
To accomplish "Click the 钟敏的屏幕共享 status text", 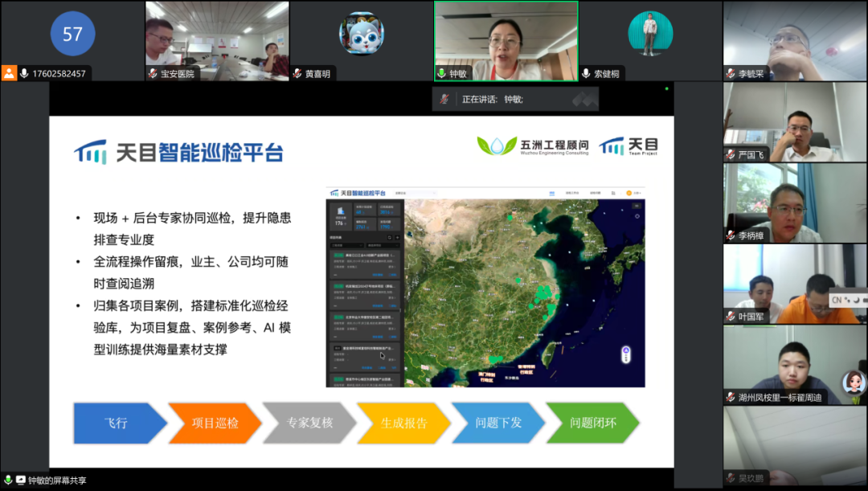I will [x=57, y=480].
